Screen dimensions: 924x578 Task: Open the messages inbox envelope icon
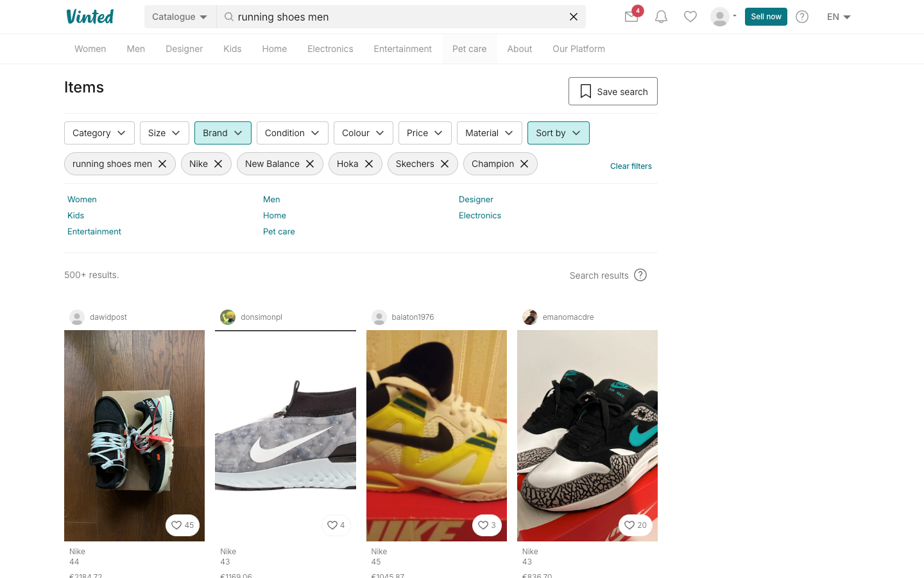(x=631, y=17)
